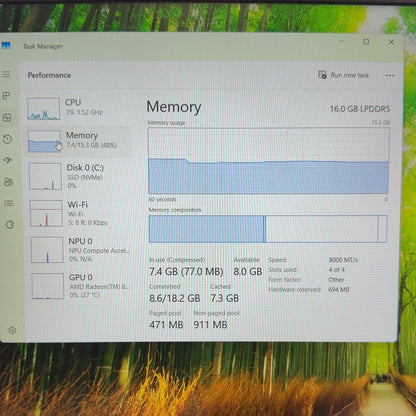Click Hardware reserved value 694 MB
The image size is (416, 416).
pyautogui.click(x=339, y=289)
